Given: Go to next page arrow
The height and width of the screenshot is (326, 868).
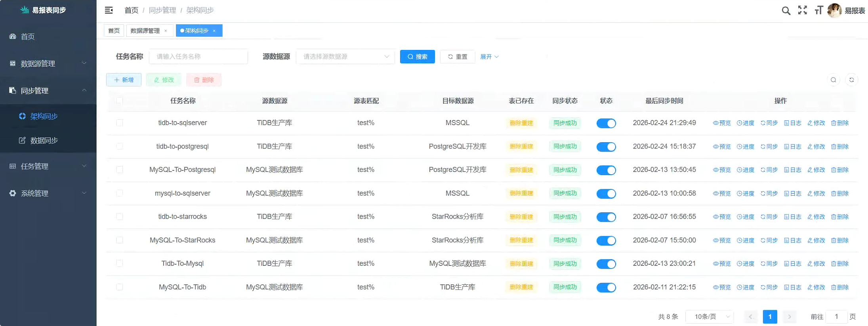Looking at the screenshot, I should (789, 316).
